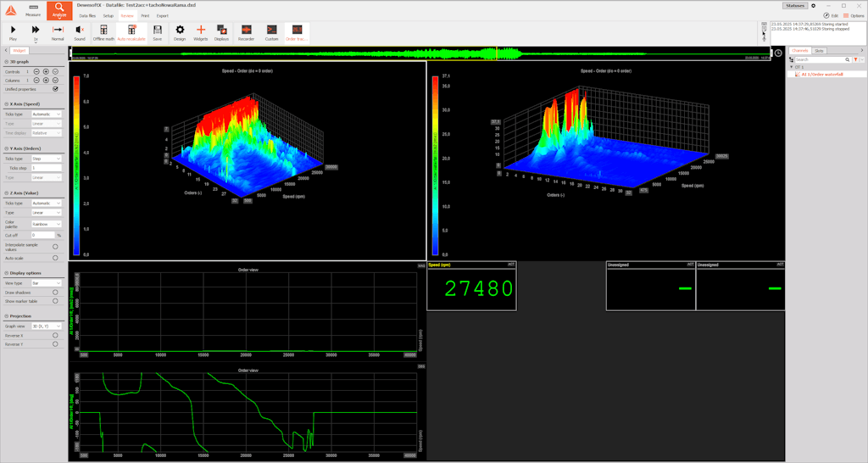The width and height of the screenshot is (868, 463).
Task: Click the Analyze magnifier button
Action: [59, 8]
